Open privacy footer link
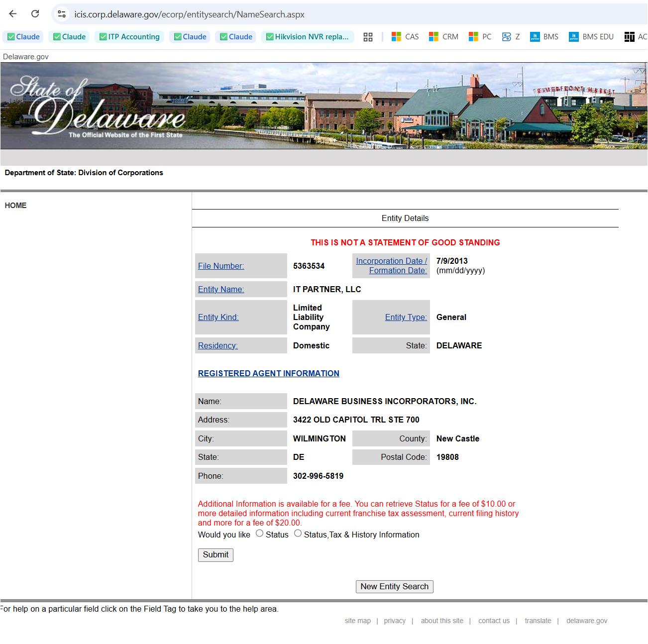The height and width of the screenshot is (644, 648). click(x=395, y=621)
